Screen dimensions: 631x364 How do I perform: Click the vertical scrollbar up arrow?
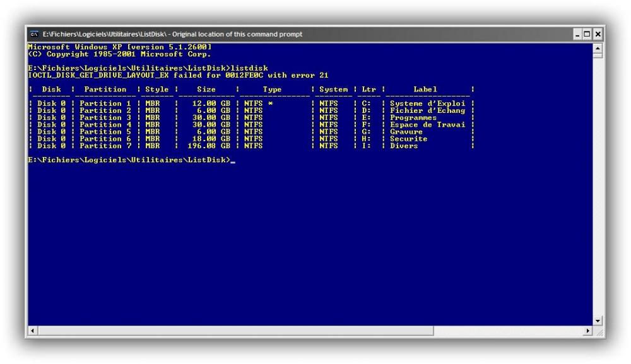pos(597,49)
